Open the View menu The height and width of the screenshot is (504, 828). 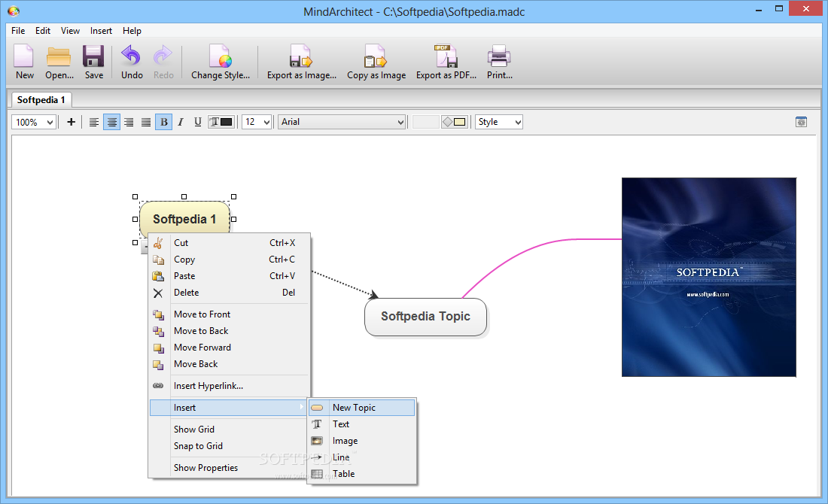[x=70, y=31]
